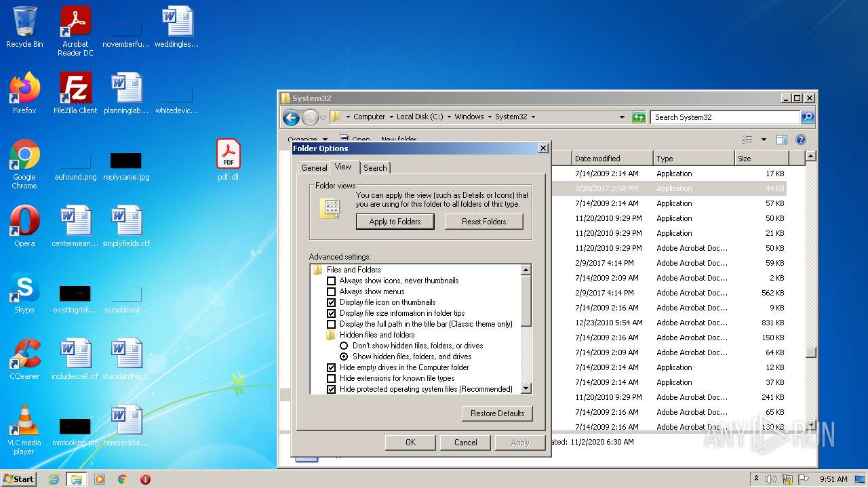The image size is (868, 488).
Task: Open the Recycle Bin desktop icon
Action: coord(24,27)
